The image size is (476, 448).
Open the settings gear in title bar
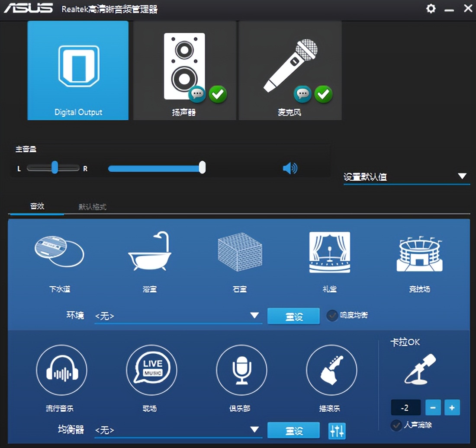pyautogui.click(x=431, y=8)
